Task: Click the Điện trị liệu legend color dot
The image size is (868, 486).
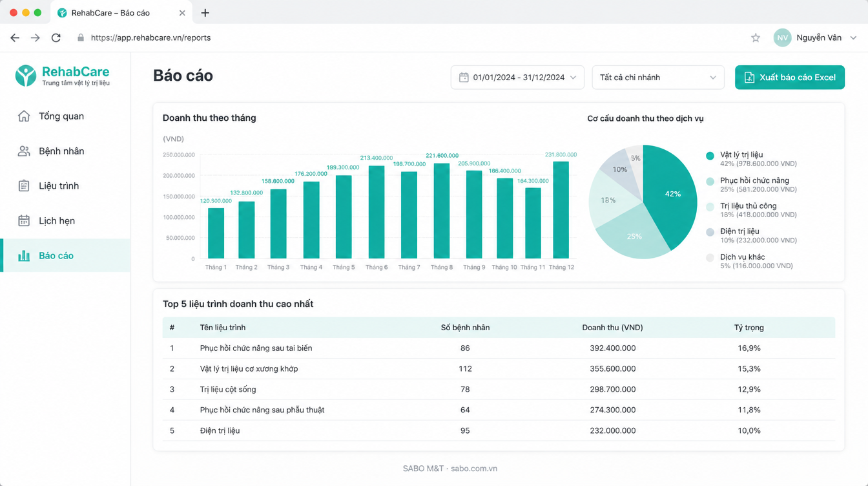Action: tap(710, 233)
